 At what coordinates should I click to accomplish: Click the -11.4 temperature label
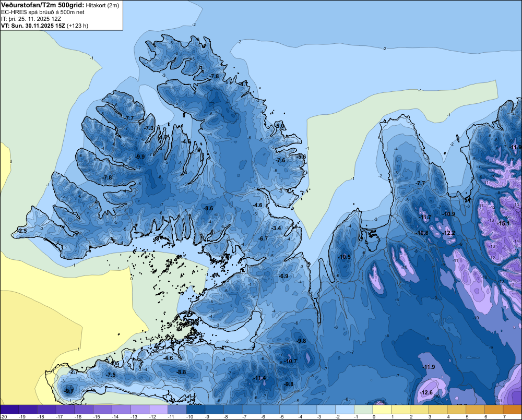(259, 378)
